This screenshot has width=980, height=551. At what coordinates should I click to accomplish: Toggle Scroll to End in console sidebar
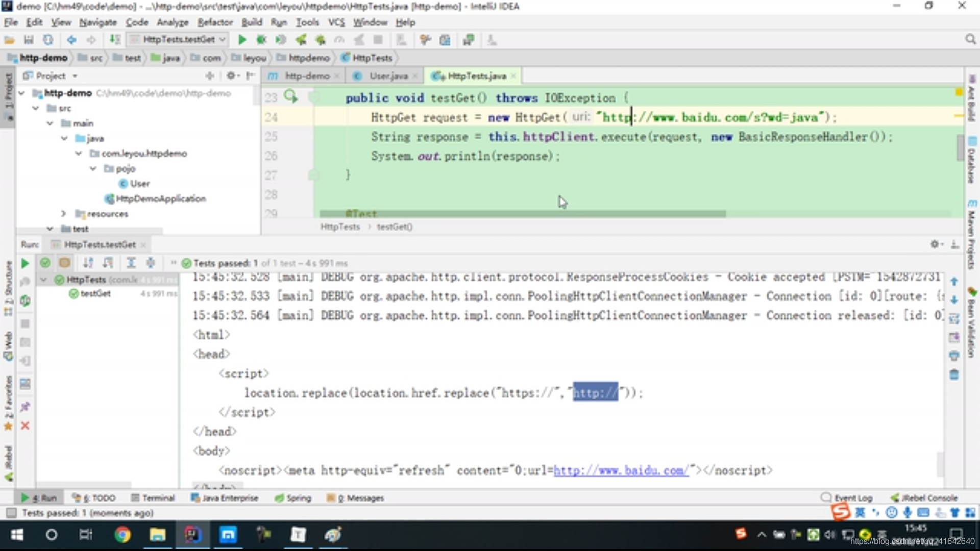[954, 337]
